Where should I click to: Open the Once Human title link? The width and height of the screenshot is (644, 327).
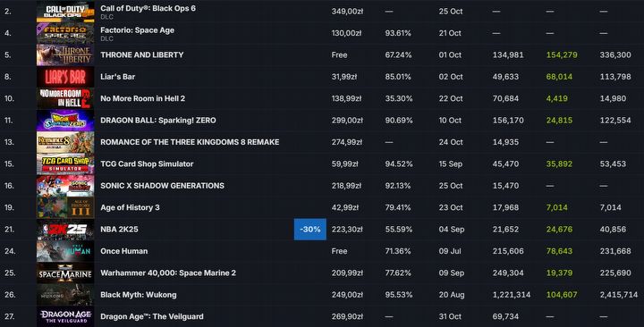point(124,251)
